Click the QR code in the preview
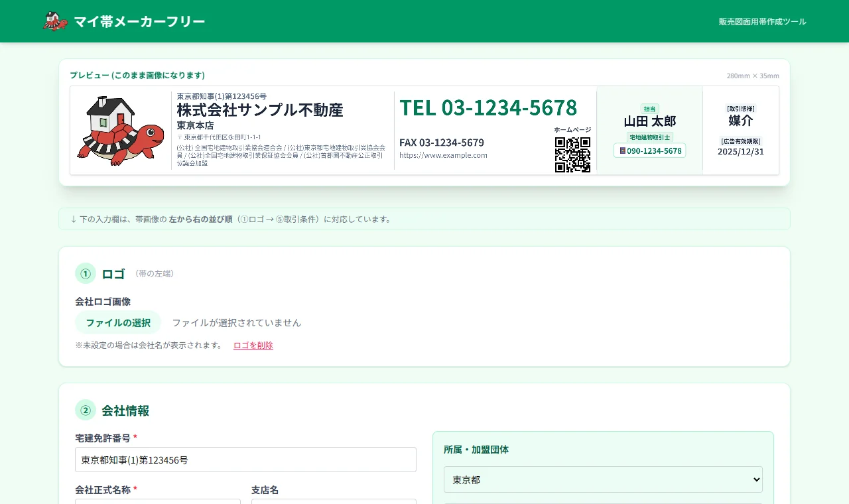The height and width of the screenshot is (504, 849). [x=572, y=155]
